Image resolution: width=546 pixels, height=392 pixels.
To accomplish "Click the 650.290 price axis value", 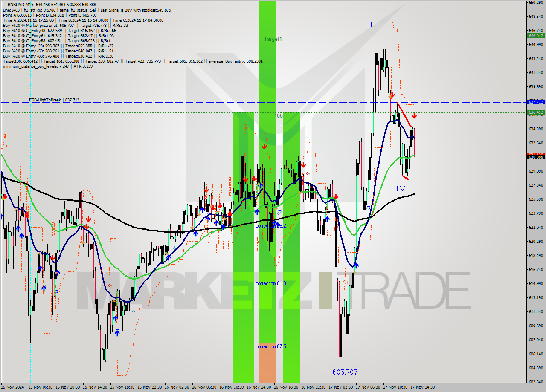I will 535,3.
